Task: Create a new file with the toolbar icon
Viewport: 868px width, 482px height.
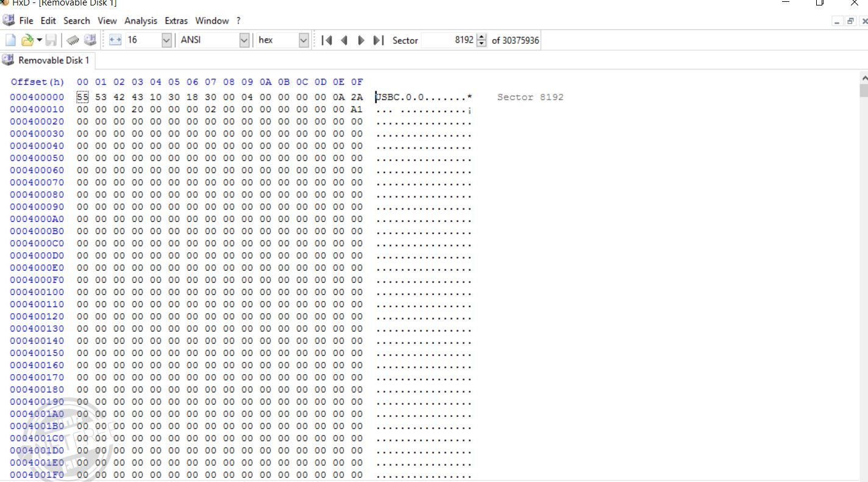Action: (10, 40)
